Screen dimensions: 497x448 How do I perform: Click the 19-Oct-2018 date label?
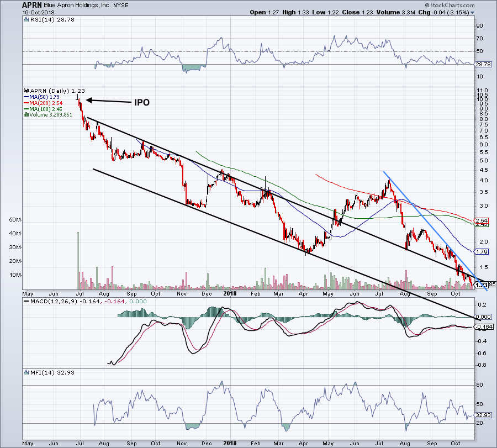coord(38,13)
